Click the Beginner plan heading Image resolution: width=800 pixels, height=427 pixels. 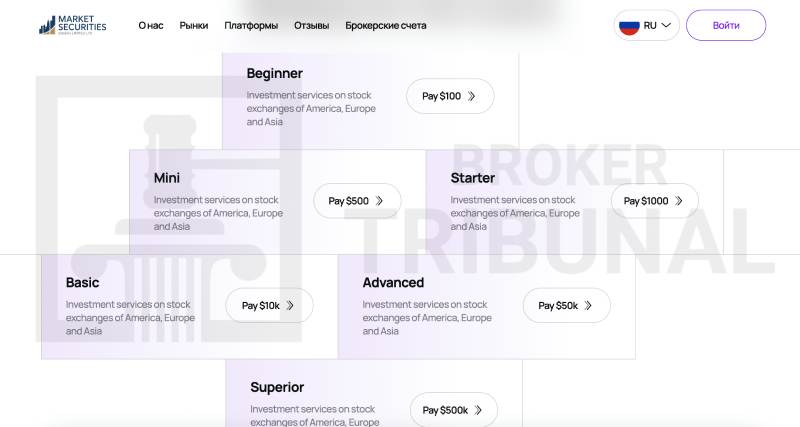pyautogui.click(x=274, y=73)
